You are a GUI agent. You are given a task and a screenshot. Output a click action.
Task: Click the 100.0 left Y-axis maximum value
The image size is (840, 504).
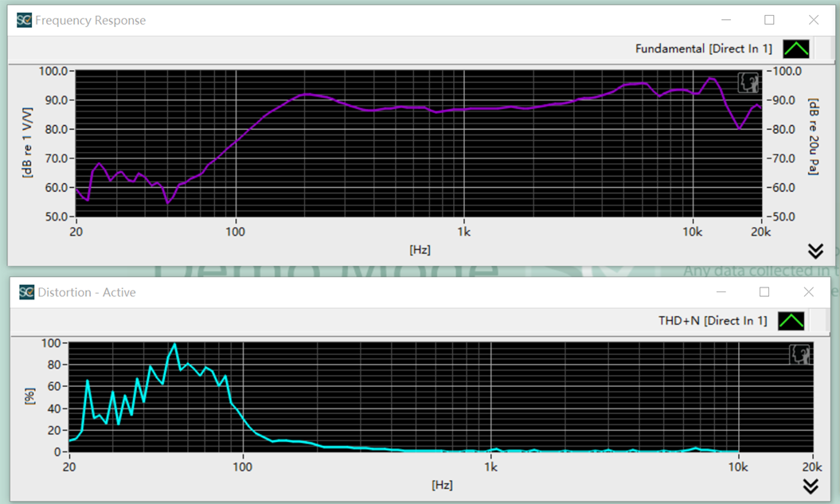point(53,71)
